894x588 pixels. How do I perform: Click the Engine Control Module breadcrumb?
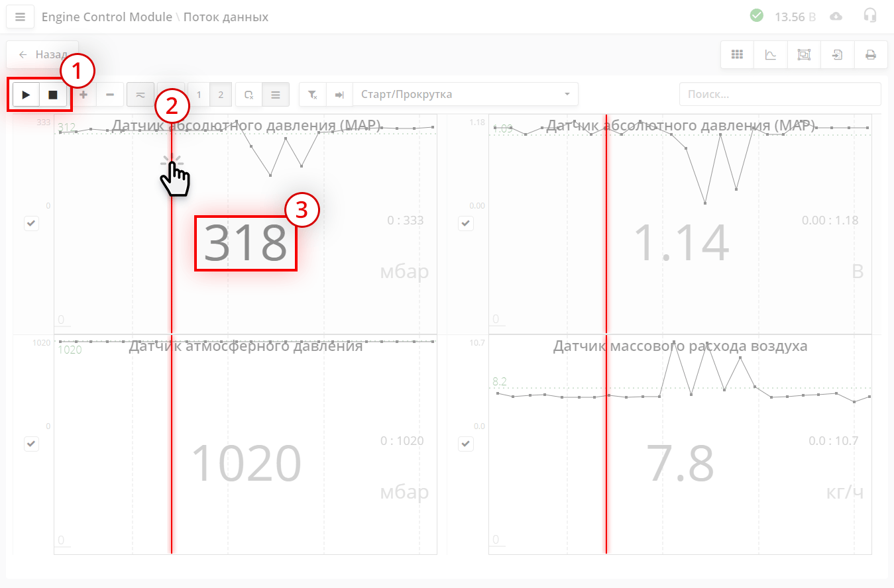107,17
